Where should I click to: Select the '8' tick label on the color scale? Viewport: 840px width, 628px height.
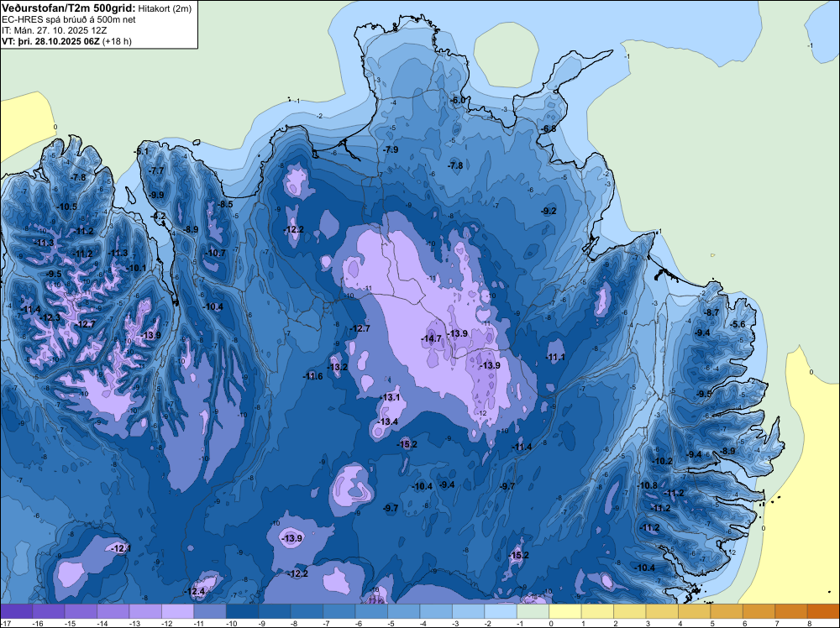810,624
